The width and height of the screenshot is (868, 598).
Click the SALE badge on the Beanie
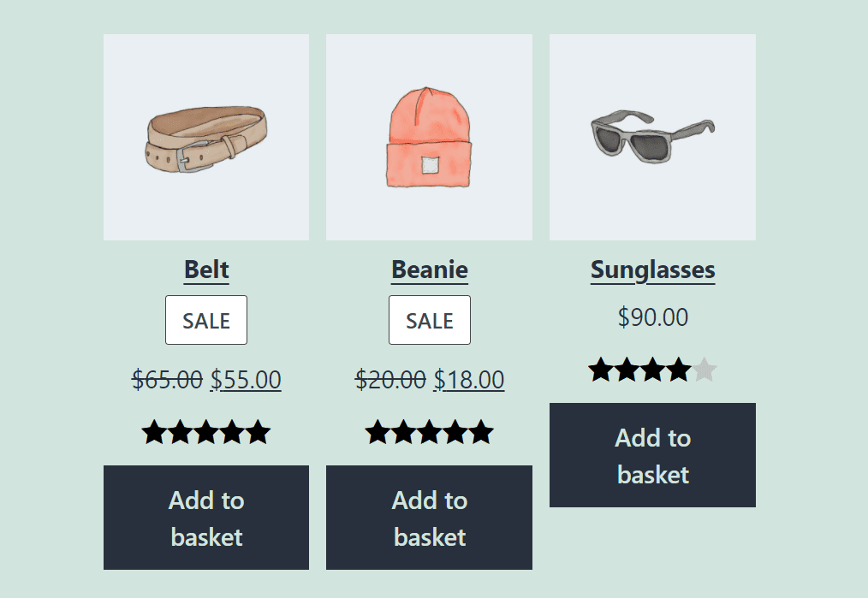429,319
